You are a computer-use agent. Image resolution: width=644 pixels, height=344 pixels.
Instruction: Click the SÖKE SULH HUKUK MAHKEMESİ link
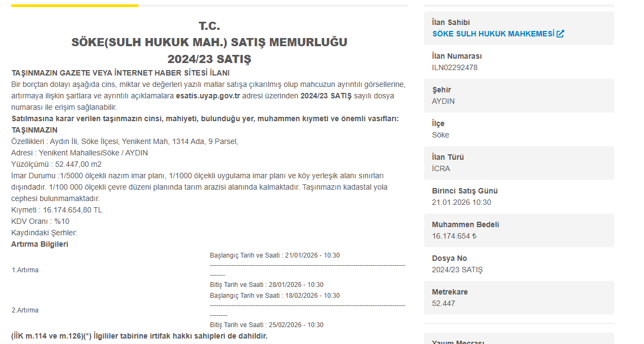(493, 33)
